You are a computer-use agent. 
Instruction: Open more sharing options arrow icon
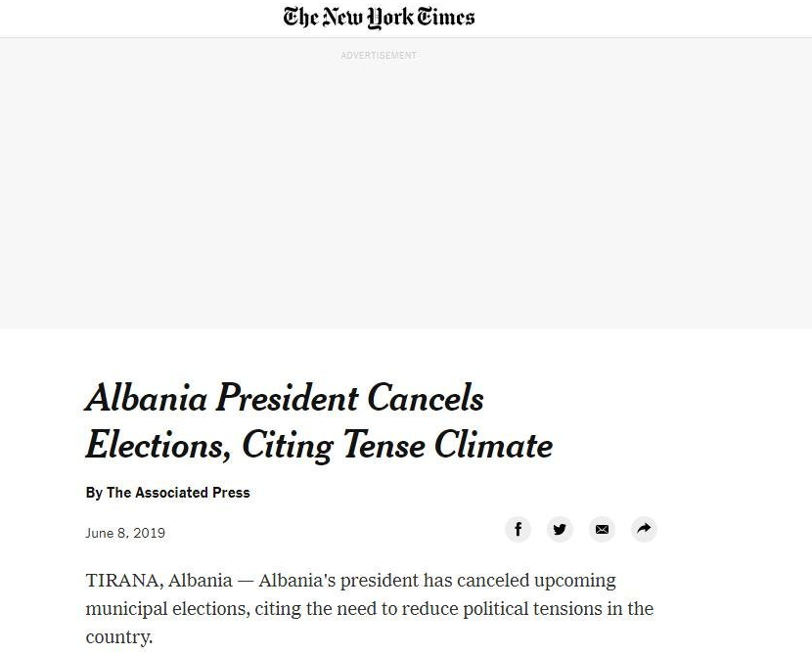pyautogui.click(x=644, y=529)
